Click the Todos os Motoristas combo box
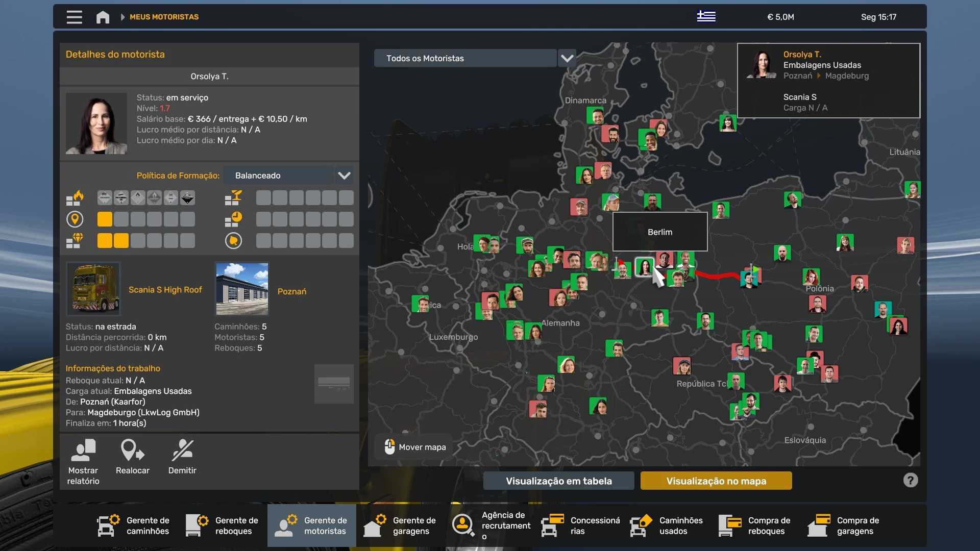 point(464,58)
